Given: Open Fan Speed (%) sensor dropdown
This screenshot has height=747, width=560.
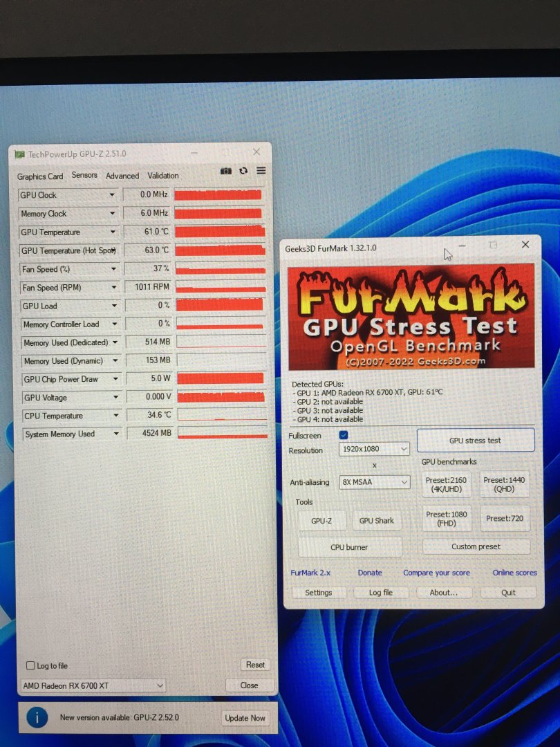Looking at the screenshot, I should click(x=113, y=269).
